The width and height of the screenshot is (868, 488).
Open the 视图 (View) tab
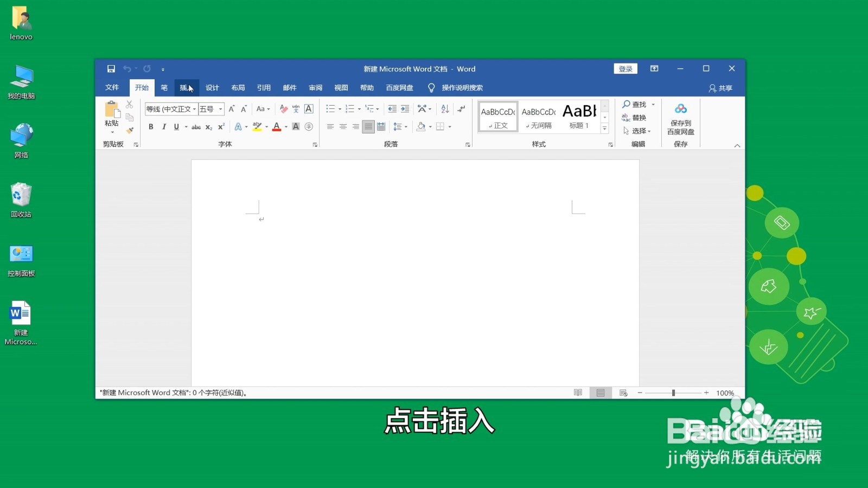pyautogui.click(x=341, y=88)
